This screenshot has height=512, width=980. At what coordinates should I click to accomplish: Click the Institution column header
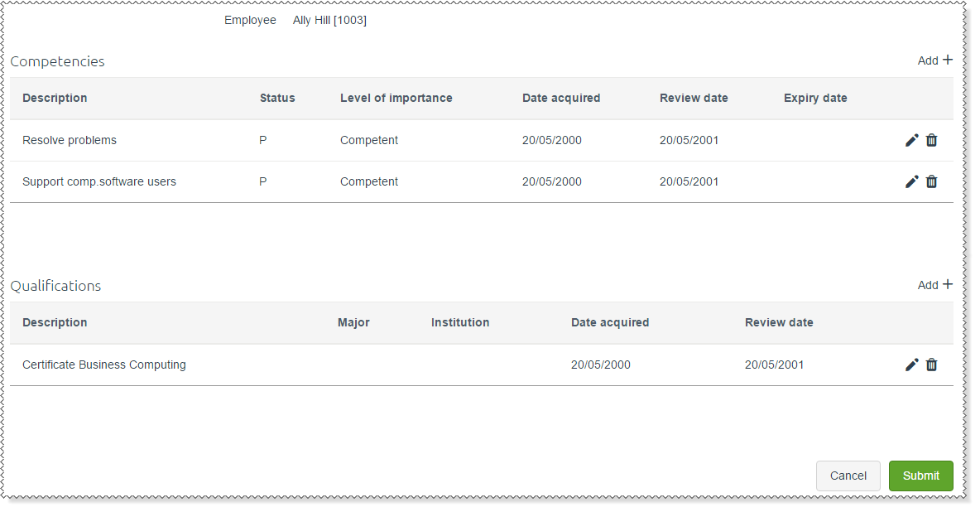460,322
